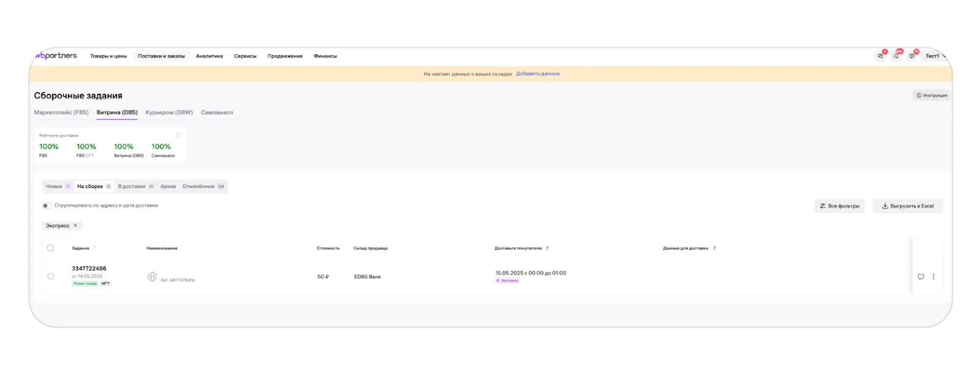This screenshot has height=375, width=980.
Task: Open the chat messages icon in header
Action: click(880, 56)
